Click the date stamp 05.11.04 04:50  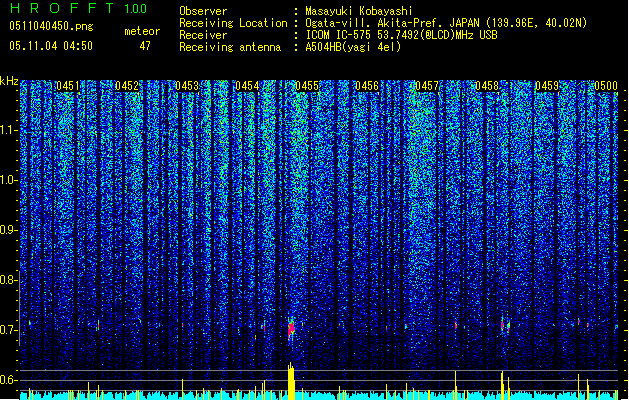[51, 46]
